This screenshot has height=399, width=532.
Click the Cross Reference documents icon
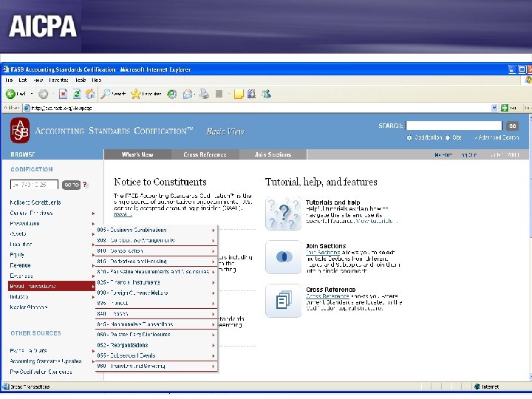pyautogui.click(x=283, y=301)
